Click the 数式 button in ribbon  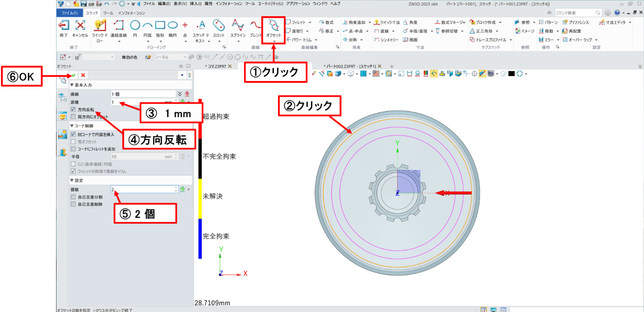pos(327,22)
